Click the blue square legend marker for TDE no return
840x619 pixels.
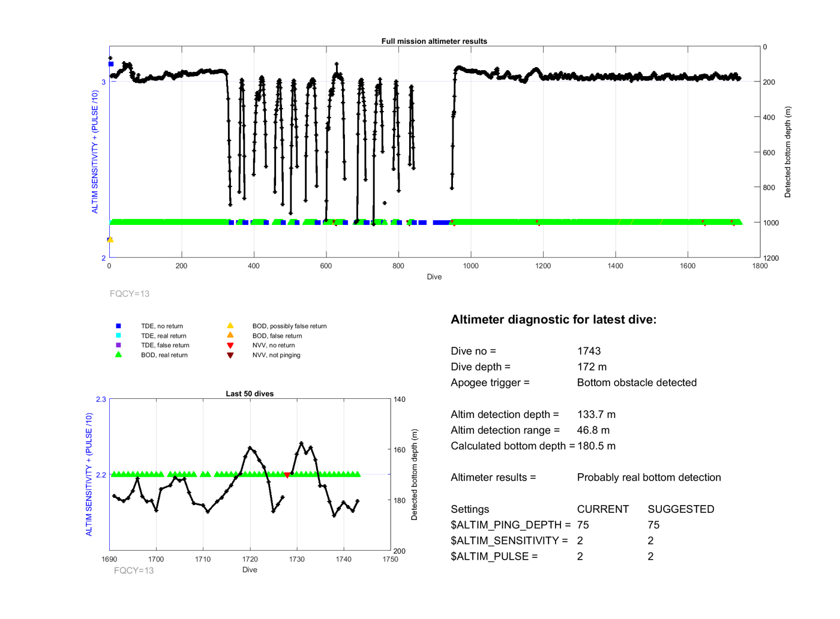118,326
